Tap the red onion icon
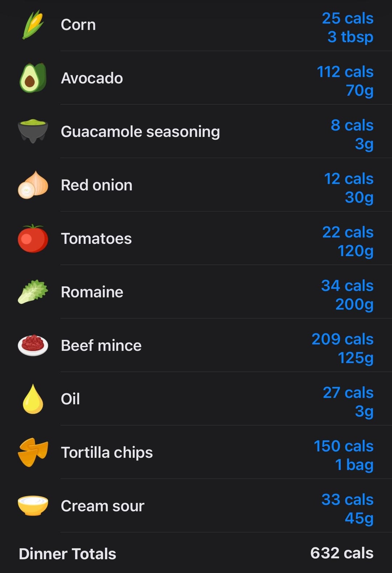The width and height of the screenshot is (392, 573). [x=33, y=185]
